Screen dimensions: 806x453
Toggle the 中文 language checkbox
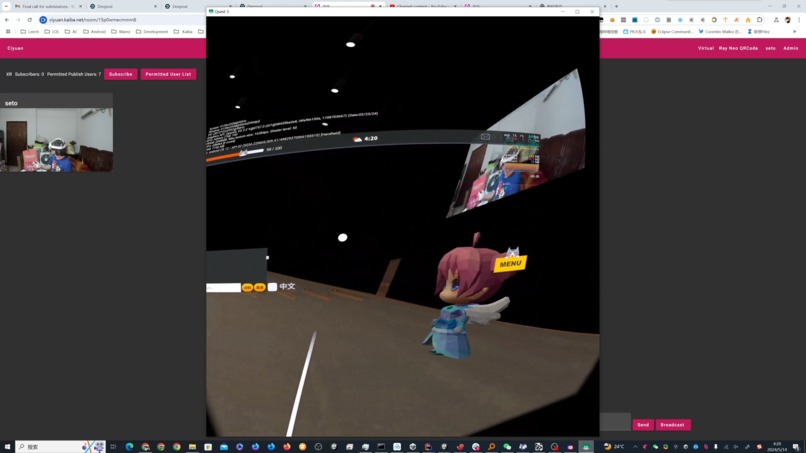[272, 287]
